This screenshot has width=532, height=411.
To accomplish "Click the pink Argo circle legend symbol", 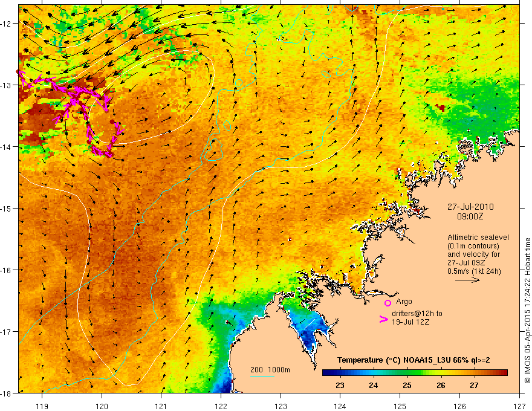I will 388,303.
